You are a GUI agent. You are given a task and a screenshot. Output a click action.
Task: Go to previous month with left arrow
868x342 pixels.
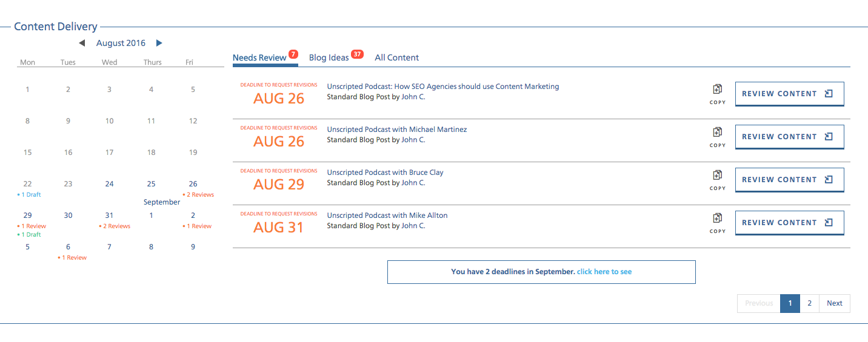click(x=82, y=43)
